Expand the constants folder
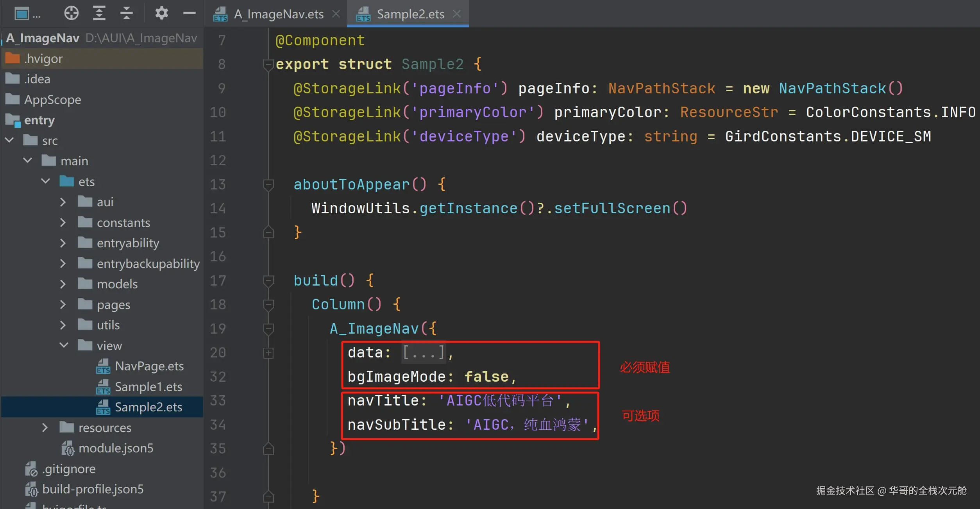The height and width of the screenshot is (509, 980). (63, 223)
